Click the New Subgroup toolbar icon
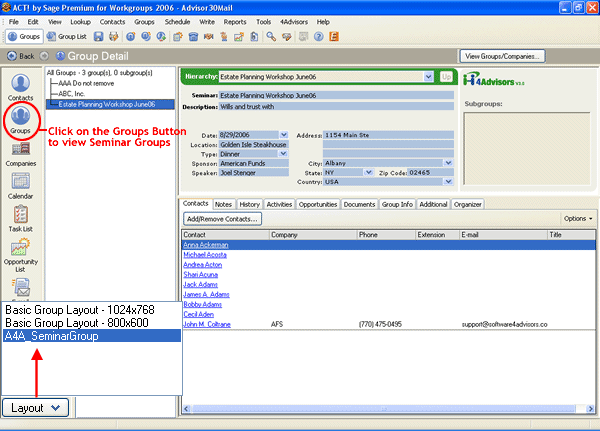Screen dimensions: 600x431 pyautogui.click(x=146, y=37)
